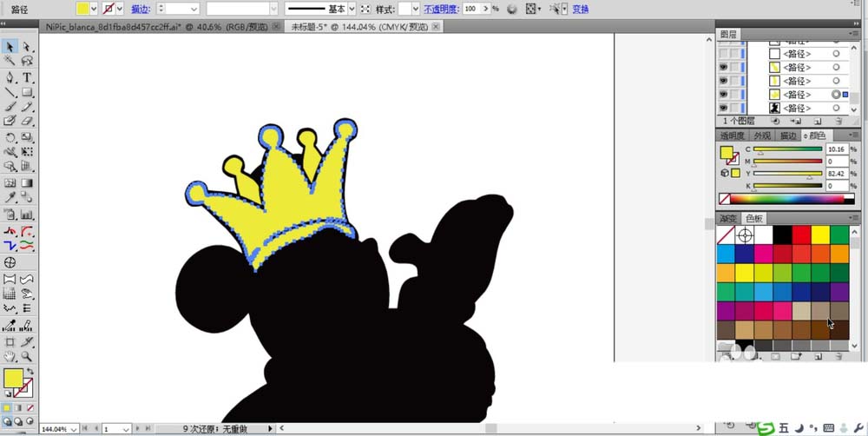The image size is (868, 436).
Task: Open stroke color dropdown in control bar
Action: point(120,9)
